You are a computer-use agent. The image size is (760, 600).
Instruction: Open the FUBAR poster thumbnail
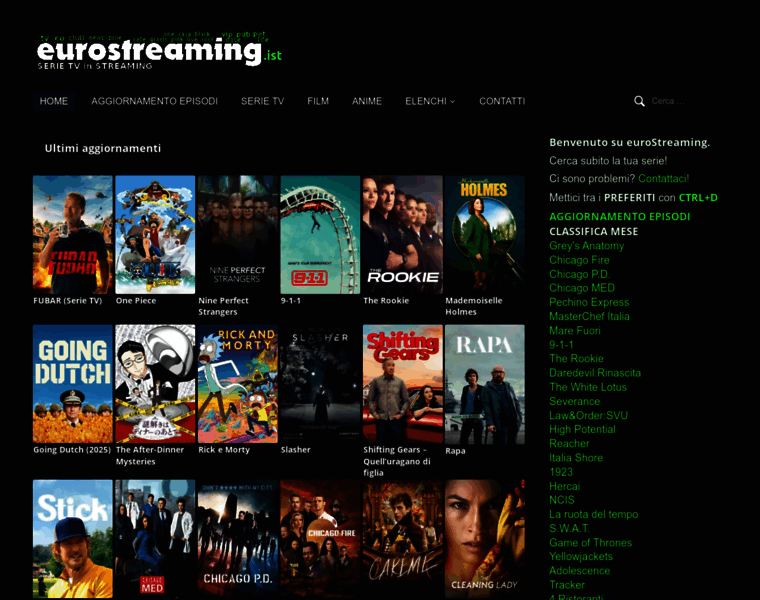click(73, 235)
